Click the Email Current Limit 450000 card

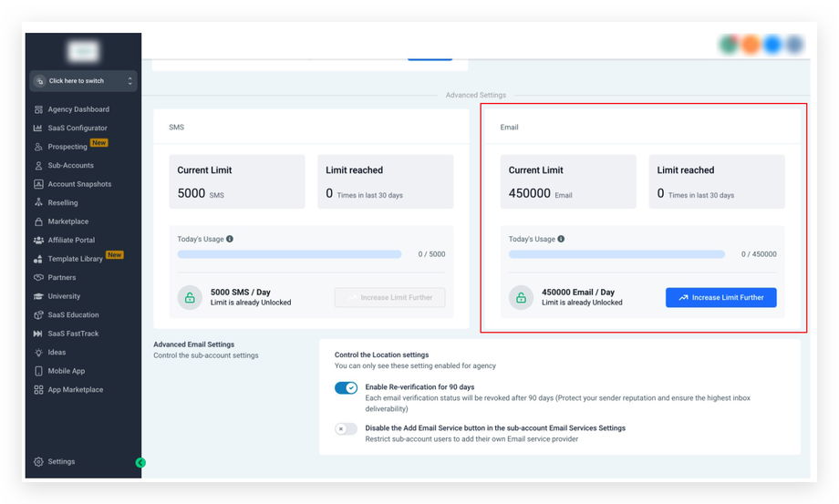(x=567, y=181)
